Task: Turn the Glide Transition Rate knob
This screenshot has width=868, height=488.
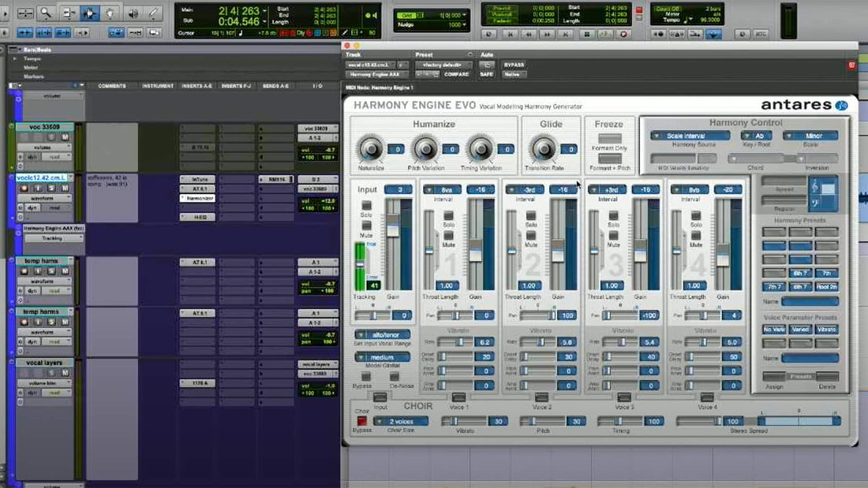Action: pyautogui.click(x=543, y=149)
